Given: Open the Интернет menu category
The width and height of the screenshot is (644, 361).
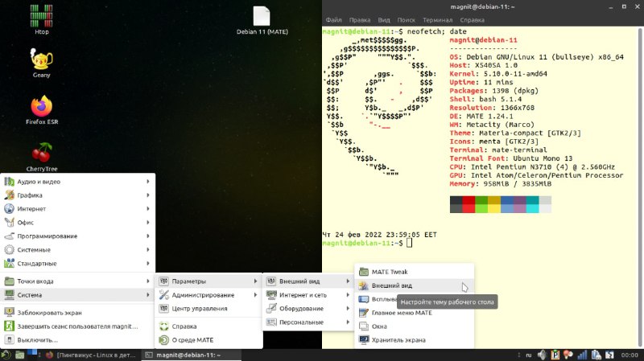Looking at the screenshot, I should tap(77, 208).
